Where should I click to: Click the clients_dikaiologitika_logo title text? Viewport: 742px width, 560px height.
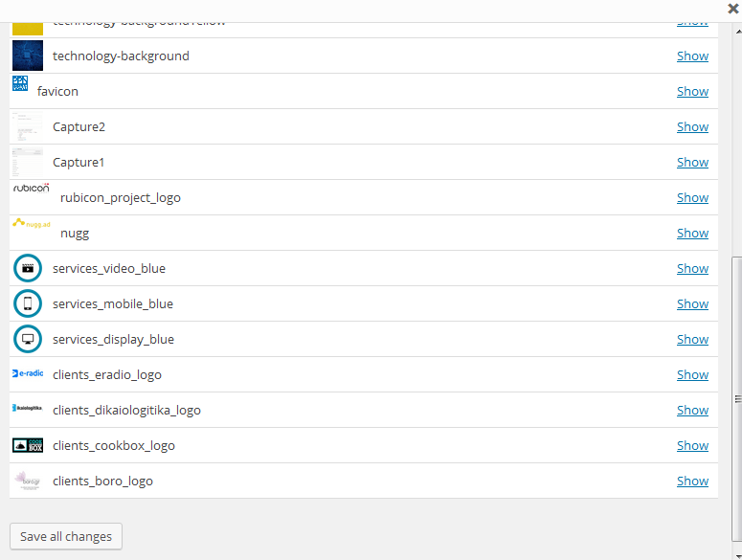(x=126, y=411)
